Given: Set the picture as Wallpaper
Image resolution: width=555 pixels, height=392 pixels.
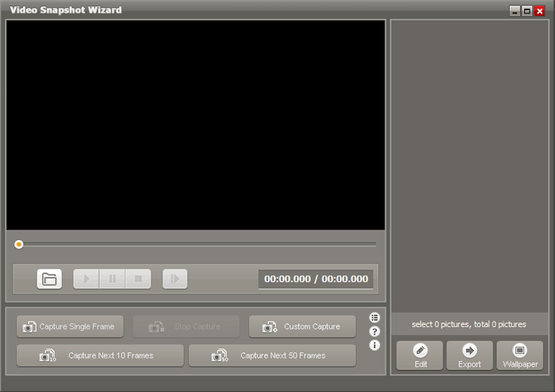Looking at the screenshot, I should (519, 356).
